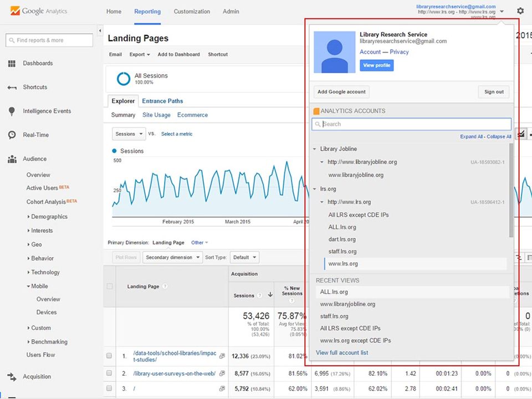Click Add to Dashboard
The image size is (532, 399).
pos(179,54)
